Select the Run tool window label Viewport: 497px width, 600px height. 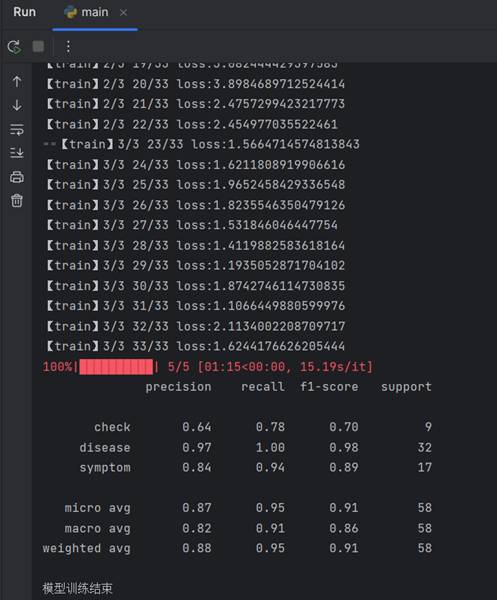click(x=24, y=12)
